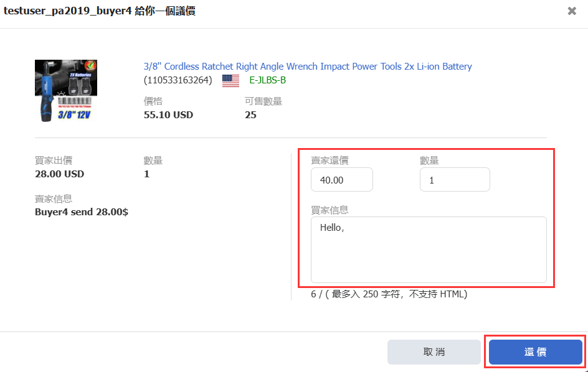Viewport: 588px width, 372px height.
Task: Click the message text "Buyer4 send 28.00$"
Action: point(82,212)
